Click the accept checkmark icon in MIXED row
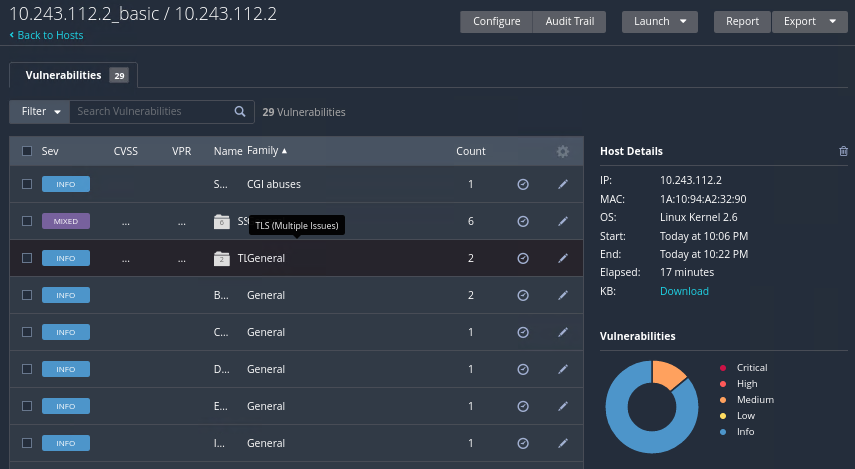The height and width of the screenshot is (469, 855). pyautogui.click(x=522, y=221)
